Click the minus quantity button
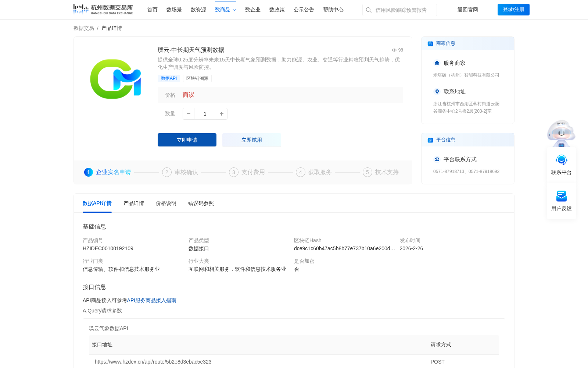588x368 pixels. pyautogui.click(x=189, y=114)
